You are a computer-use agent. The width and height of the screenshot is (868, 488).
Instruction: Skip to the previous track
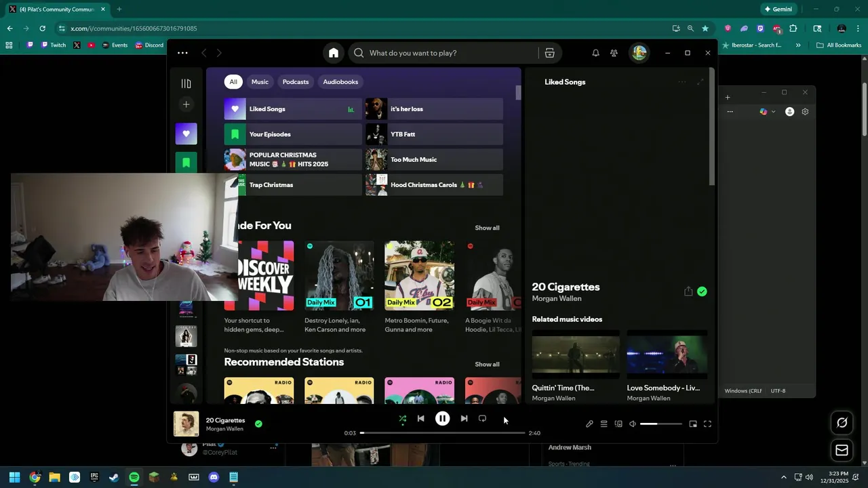[420, 419]
